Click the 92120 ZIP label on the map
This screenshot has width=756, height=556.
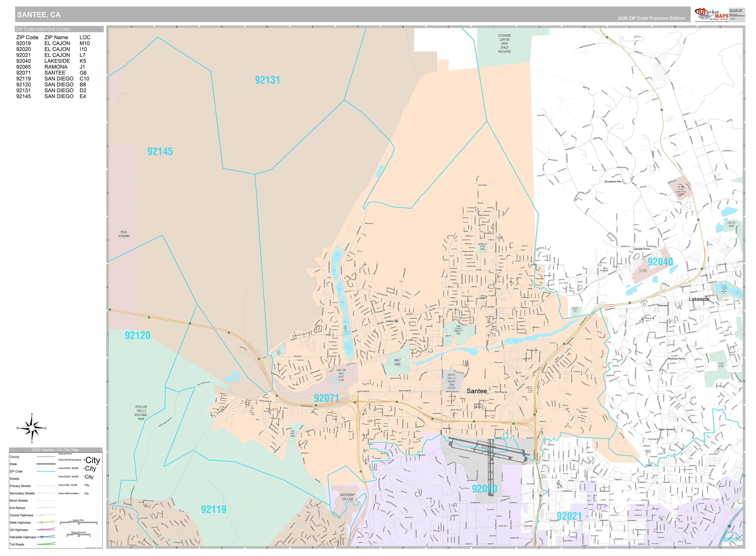click(137, 335)
